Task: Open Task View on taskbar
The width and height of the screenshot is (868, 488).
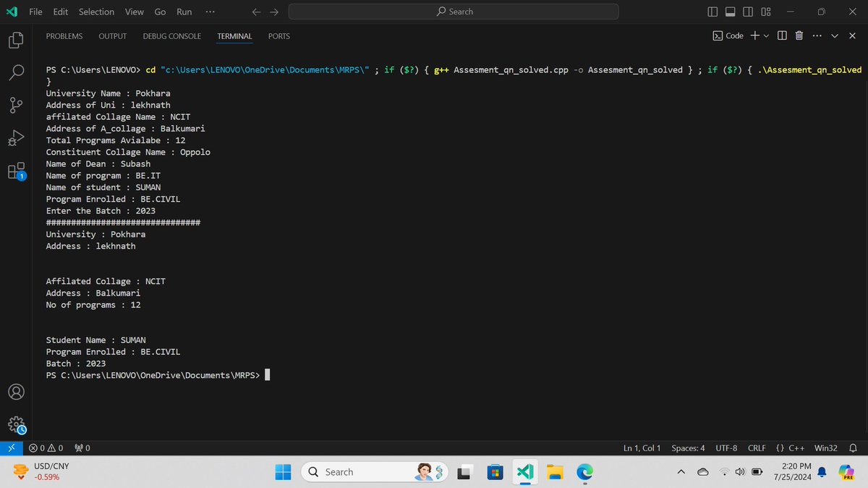Action: (464, 472)
